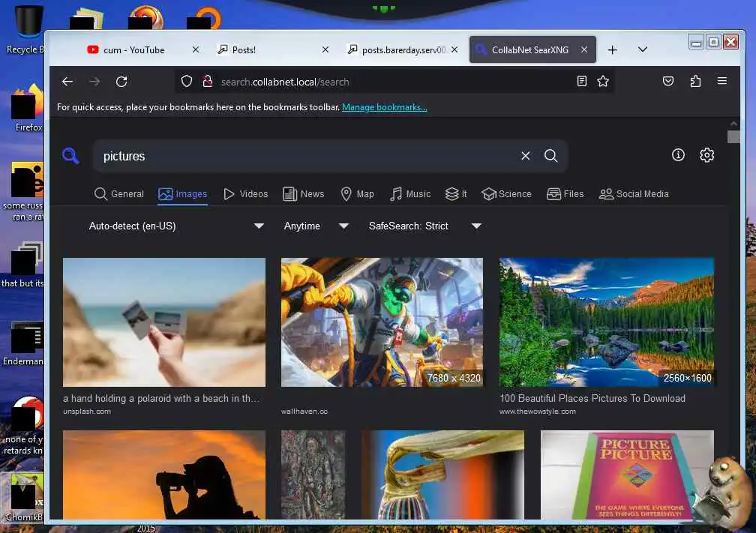Select the Images search category

(x=183, y=193)
